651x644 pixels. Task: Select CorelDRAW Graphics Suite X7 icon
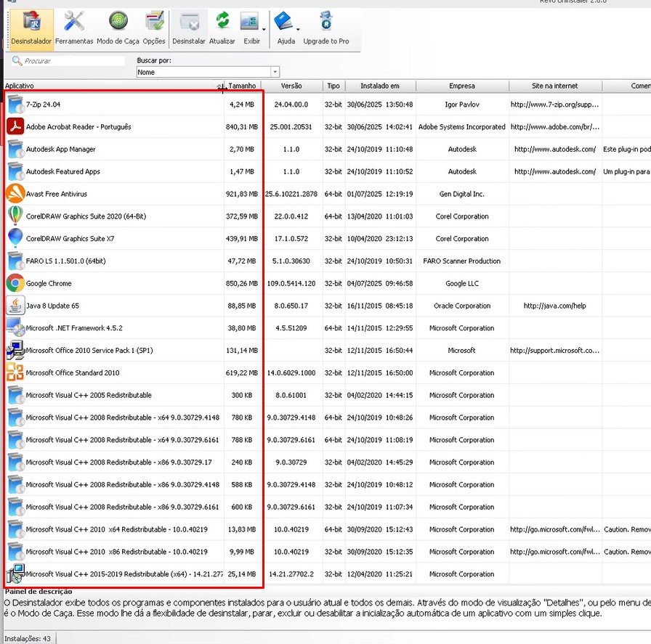(15, 239)
